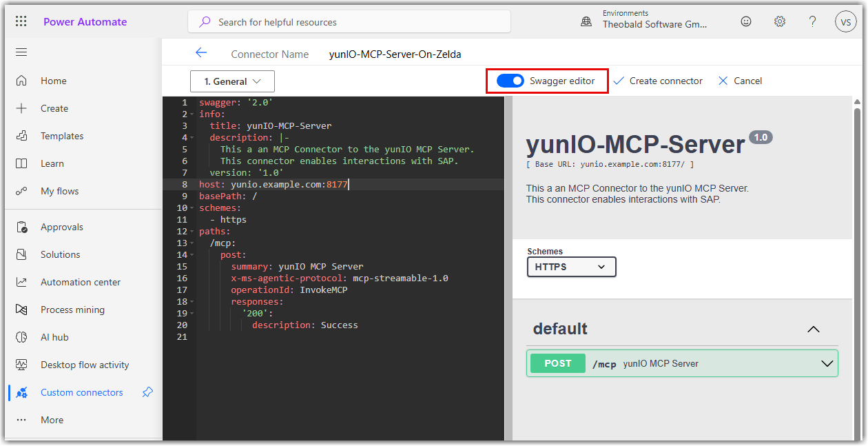Open the 1. General step dropdown
868x446 pixels.
[232, 81]
